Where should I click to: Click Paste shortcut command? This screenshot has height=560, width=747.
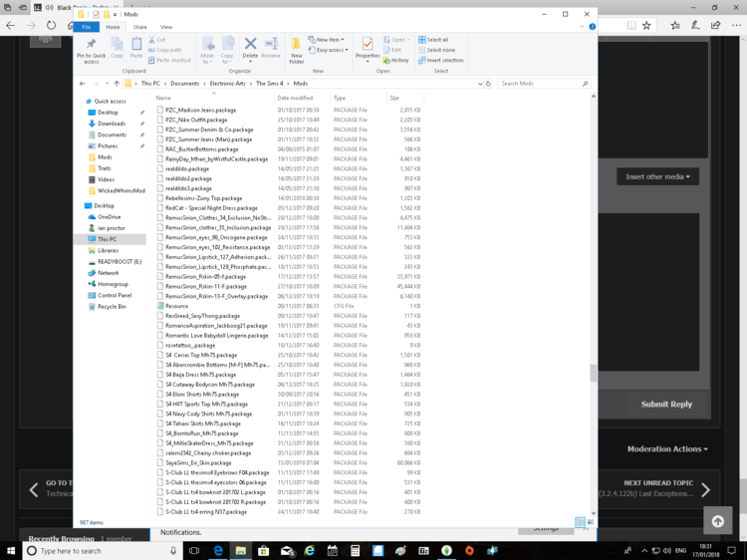169,60
